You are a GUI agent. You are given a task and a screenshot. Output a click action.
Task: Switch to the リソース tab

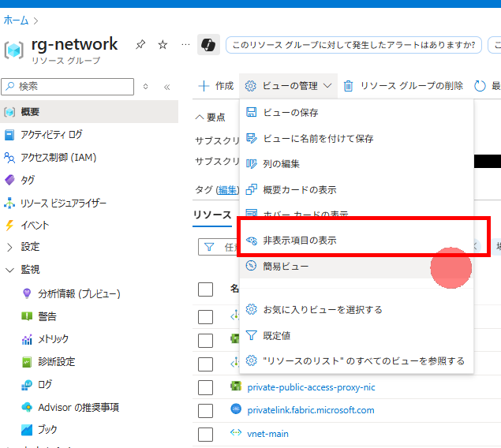212,215
